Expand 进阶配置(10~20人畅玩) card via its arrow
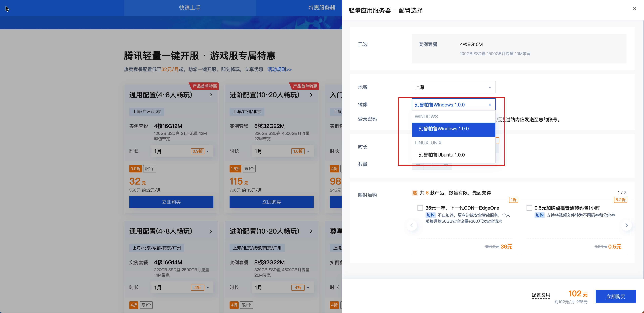This screenshot has height=313, width=644. pos(311,95)
